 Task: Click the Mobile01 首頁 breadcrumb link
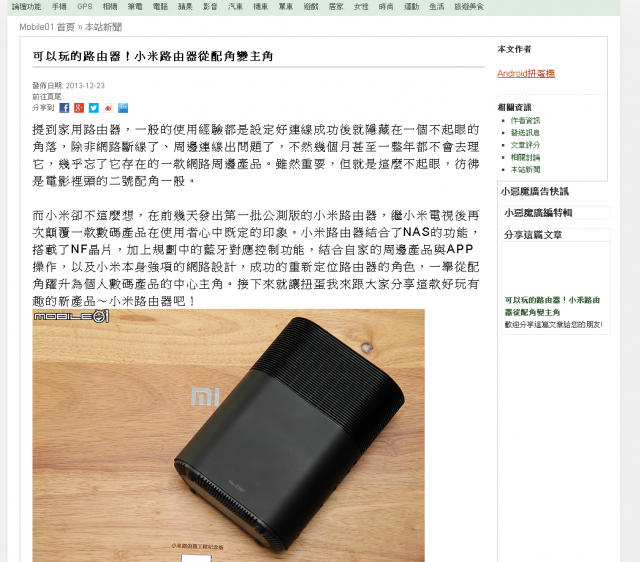click(x=47, y=27)
